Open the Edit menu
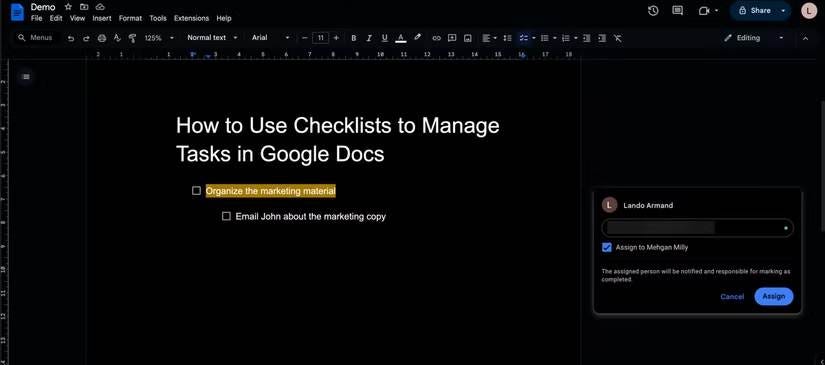The image size is (825, 365). point(56,18)
